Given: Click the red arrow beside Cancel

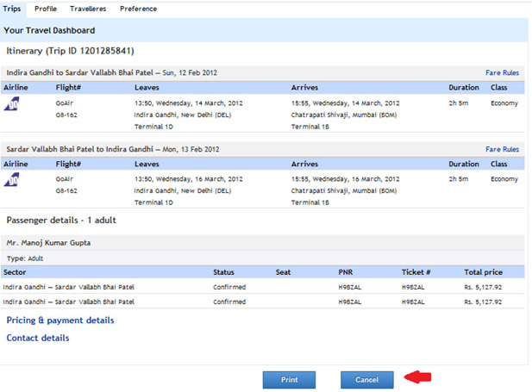Looking at the screenshot, I should (x=417, y=377).
